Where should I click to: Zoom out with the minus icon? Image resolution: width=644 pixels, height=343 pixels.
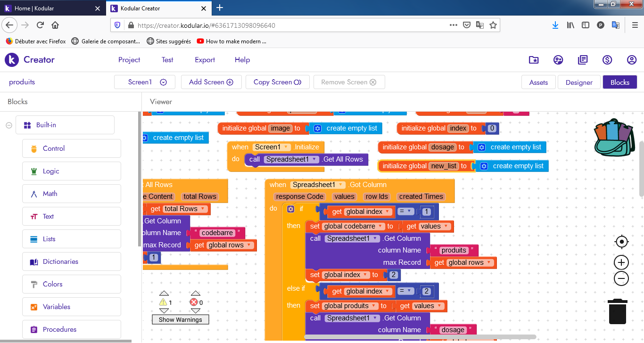(x=621, y=279)
